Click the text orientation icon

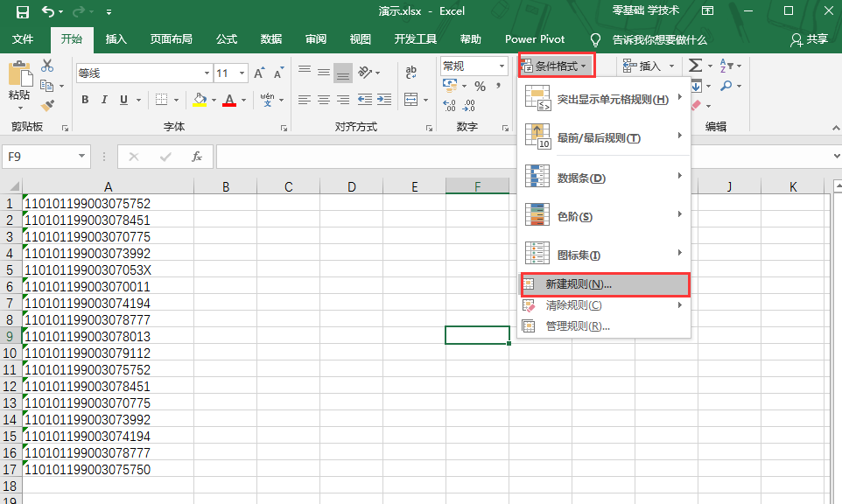coord(365,72)
